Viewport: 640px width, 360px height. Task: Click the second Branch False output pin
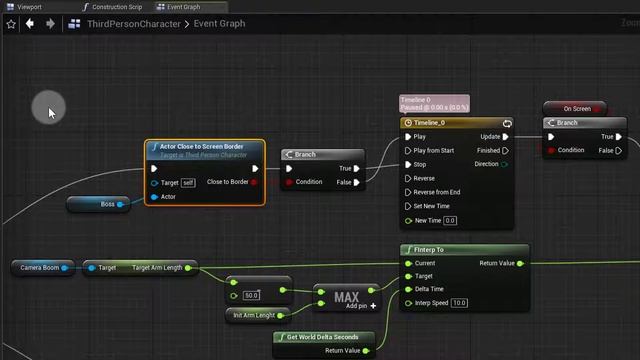click(619, 151)
